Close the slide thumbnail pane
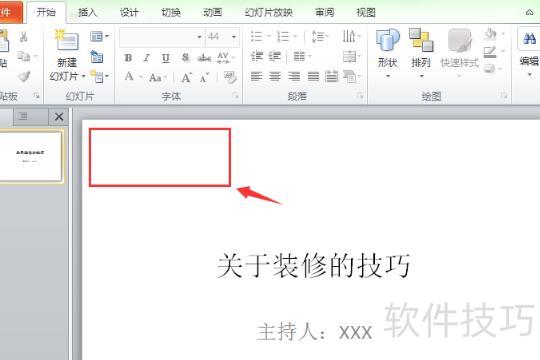This screenshot has width=540, height=360. [x=59, y=117]
